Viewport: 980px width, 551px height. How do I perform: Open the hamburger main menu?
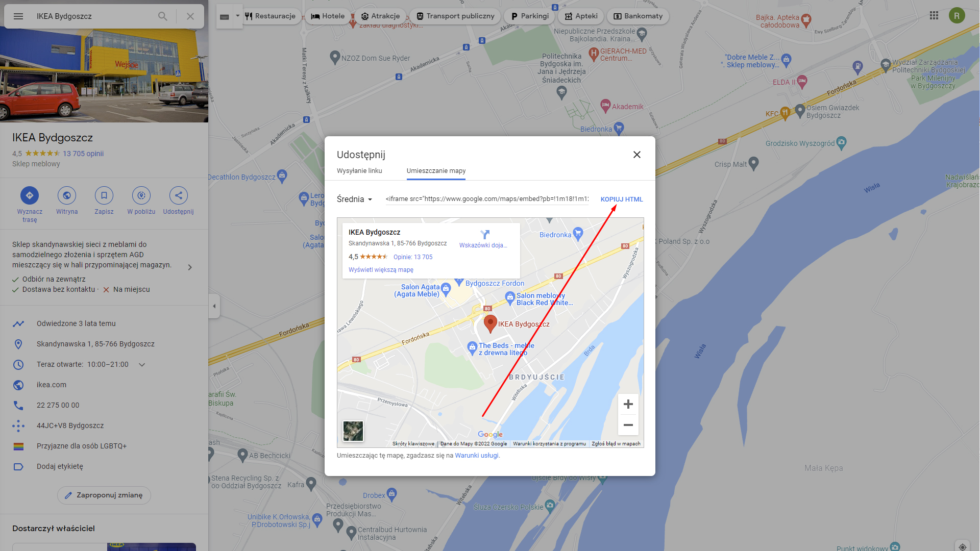[x=18, y=16]
